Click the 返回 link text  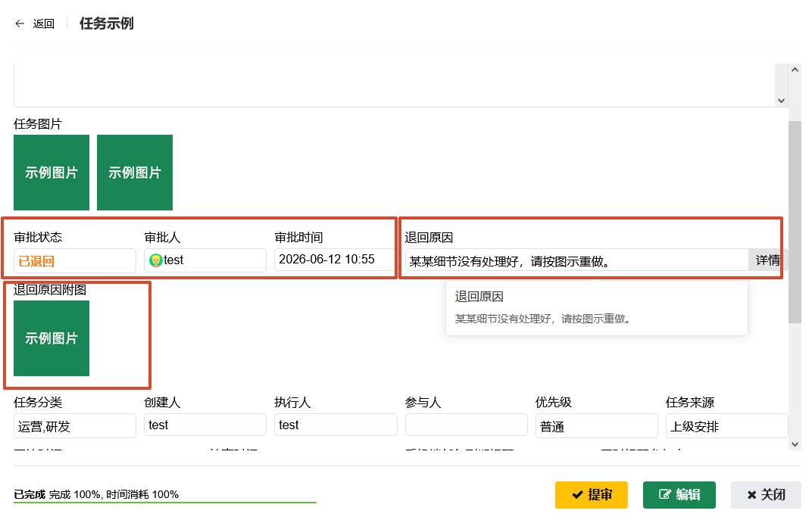tap(43, 23)
